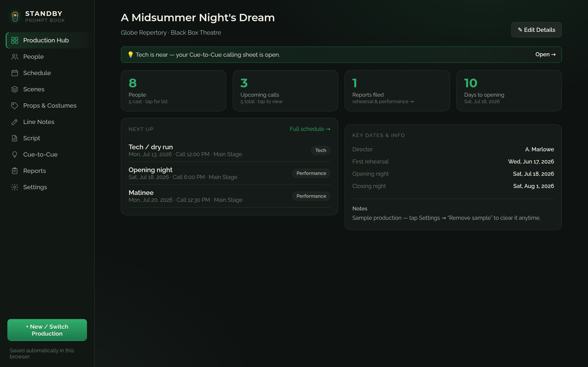Image resolution: width=588 pixels, height=367 pixels.
Task: Open Scenes via the layers icon
Action: click(x=15, y=89)
